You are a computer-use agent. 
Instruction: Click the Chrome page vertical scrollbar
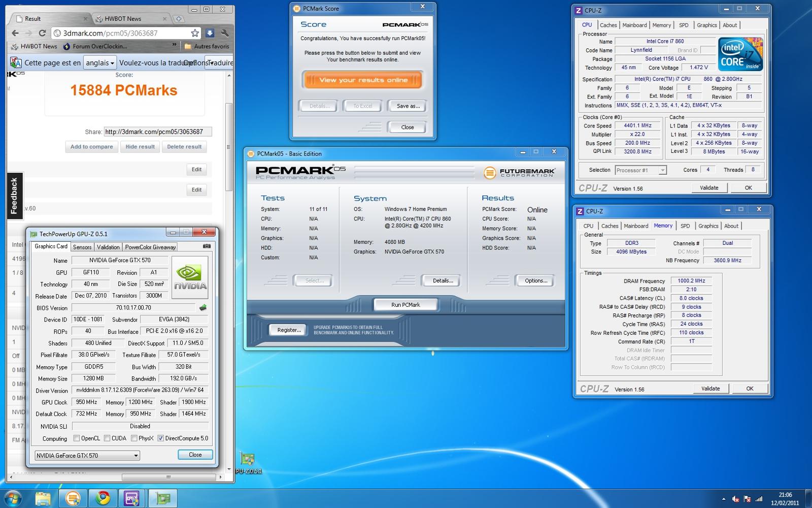tap(229, 147)
